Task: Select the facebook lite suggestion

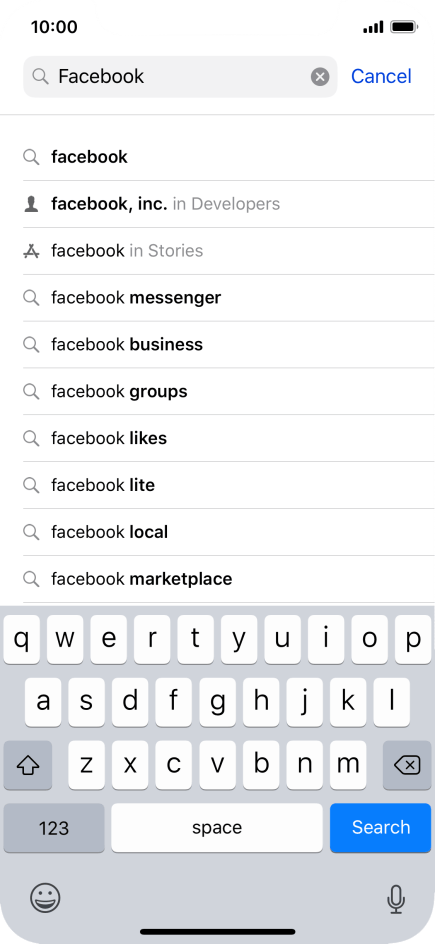Action: [229, 485]
